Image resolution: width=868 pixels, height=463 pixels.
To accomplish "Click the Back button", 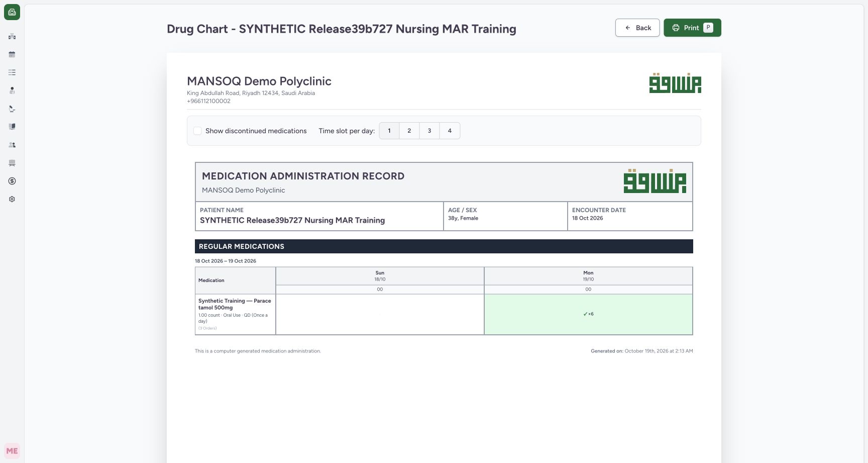I will 637,28.
